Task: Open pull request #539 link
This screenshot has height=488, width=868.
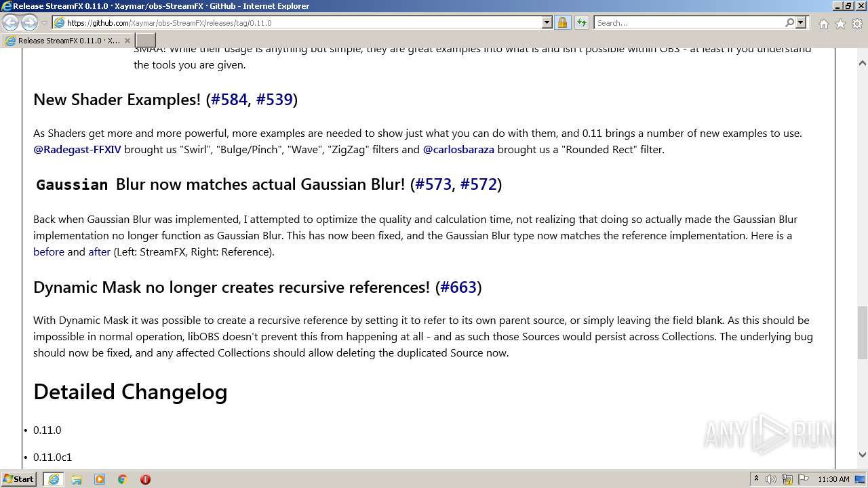Action: [x=274, y=100]
